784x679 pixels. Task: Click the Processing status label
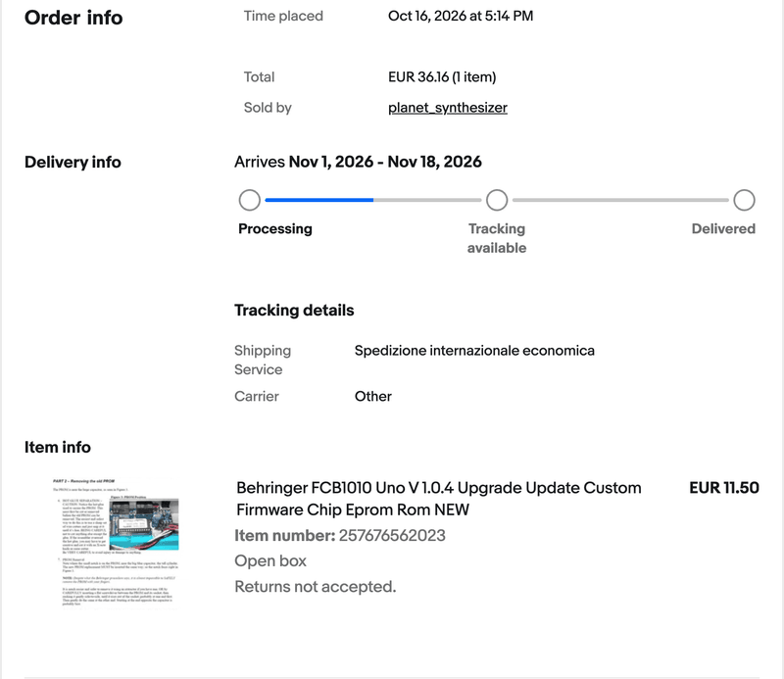pyautogui.click(x=275, y=228)
